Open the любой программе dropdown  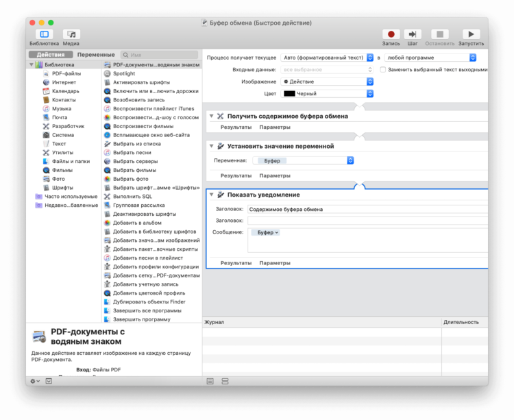[430, 58]
